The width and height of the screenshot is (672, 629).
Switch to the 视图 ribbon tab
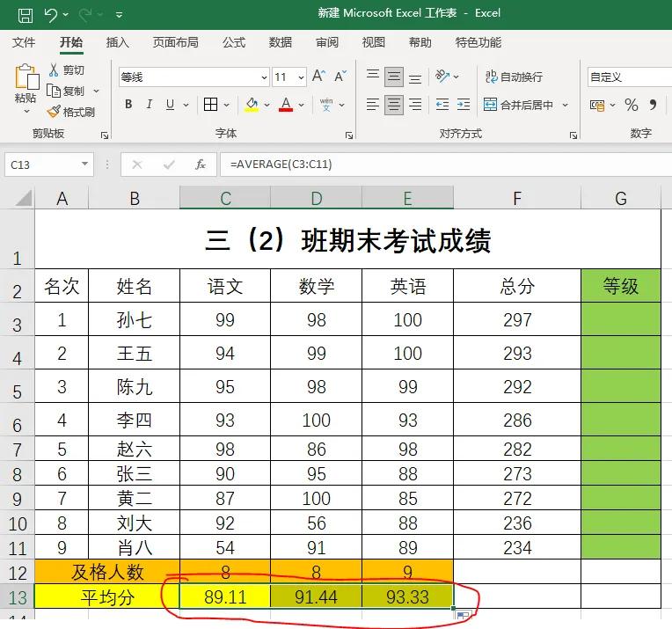(x=374, y=42)
